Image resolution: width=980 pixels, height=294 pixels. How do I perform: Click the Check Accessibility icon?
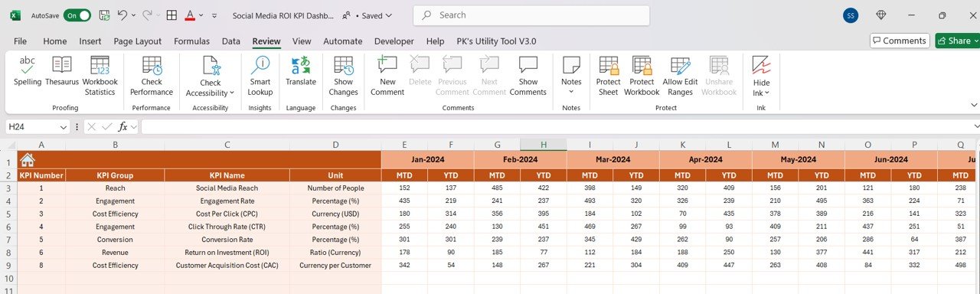[211, 66]
